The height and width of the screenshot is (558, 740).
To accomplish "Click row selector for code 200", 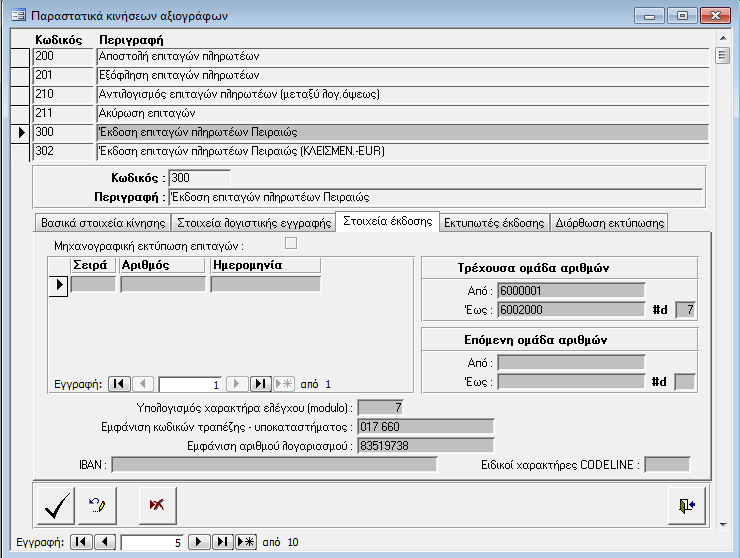I will click(20, 56).
